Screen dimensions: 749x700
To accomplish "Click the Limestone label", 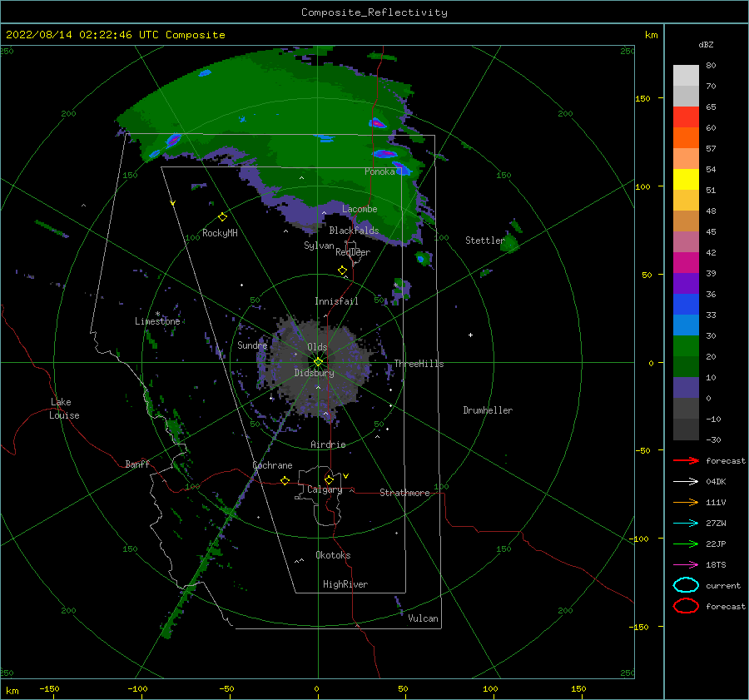I will click(x=157, y=321).
